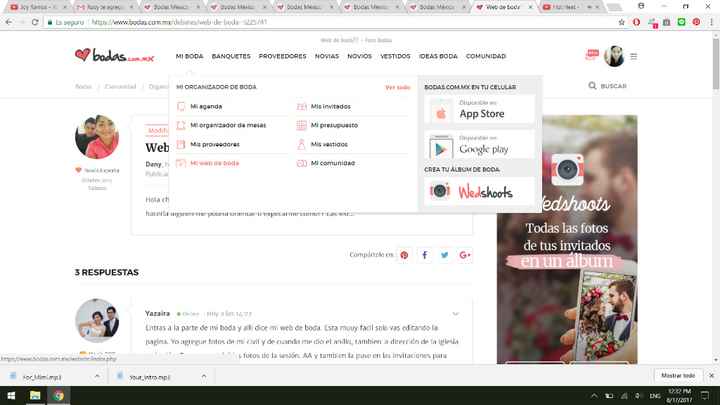Reload the page

coord(35,22)
